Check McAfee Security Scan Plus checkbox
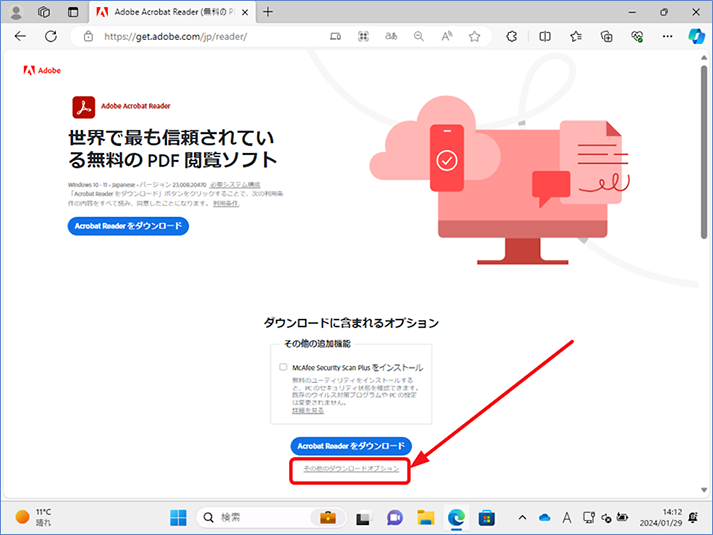The image size is (713, 535). 283,367
